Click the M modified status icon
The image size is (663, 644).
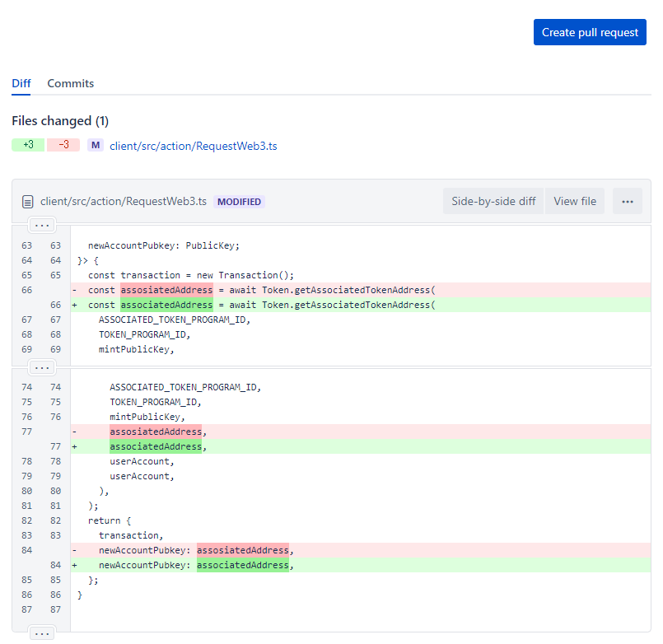coord(96,145)
